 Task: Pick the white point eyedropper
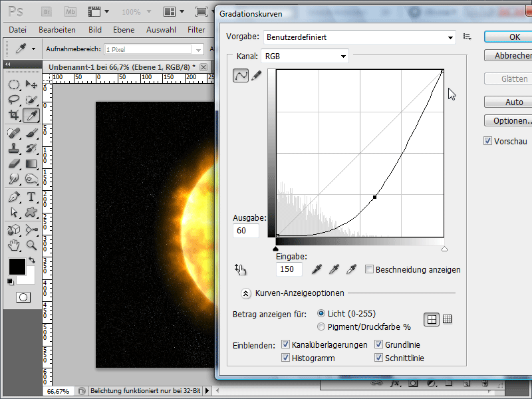pos(352,269)
